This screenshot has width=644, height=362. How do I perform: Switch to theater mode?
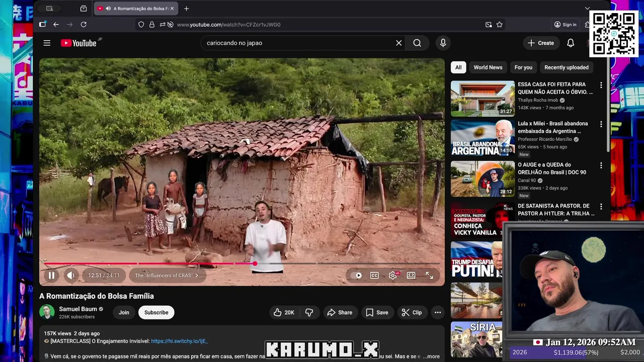(411, 276)
